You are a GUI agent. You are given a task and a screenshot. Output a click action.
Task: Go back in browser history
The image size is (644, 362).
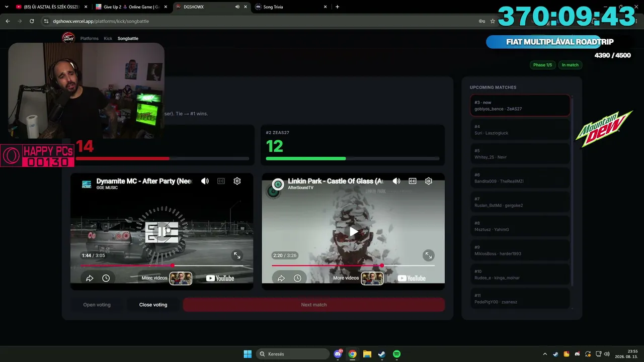pyautogui.click(x=8, y=21)
